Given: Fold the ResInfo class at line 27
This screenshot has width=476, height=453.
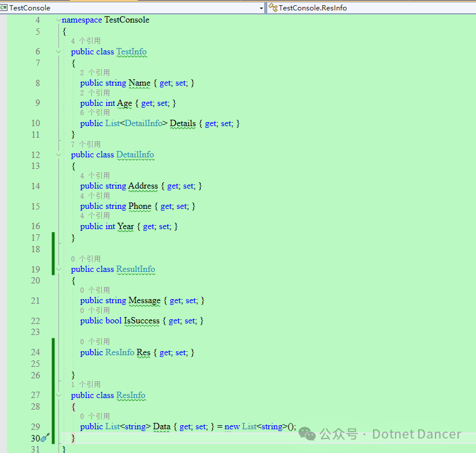Looking at the screenshot, I should point(58,395).
